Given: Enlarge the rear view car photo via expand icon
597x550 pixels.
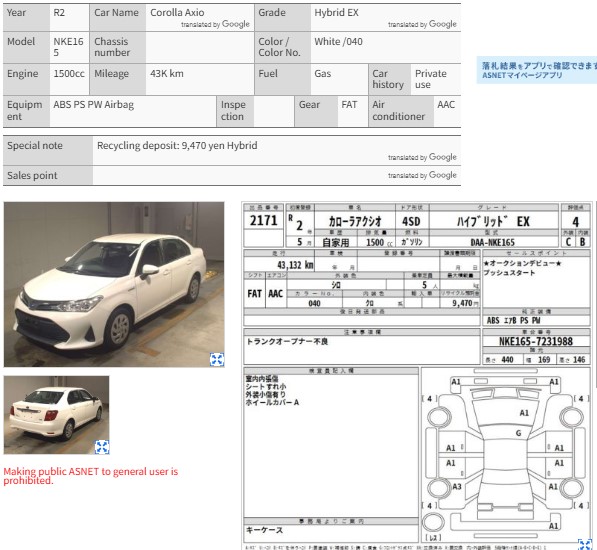Looking at the screenshot, I should point(102,447).
